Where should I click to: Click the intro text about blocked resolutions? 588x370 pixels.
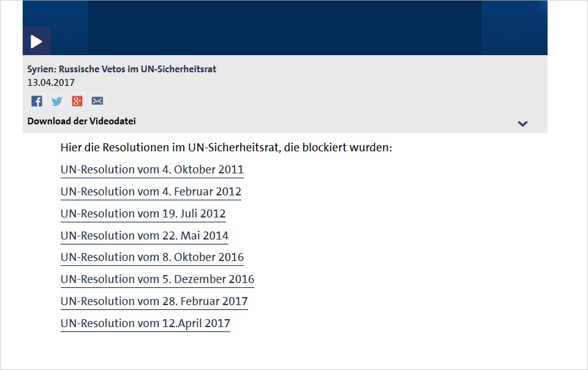(226, 147)
